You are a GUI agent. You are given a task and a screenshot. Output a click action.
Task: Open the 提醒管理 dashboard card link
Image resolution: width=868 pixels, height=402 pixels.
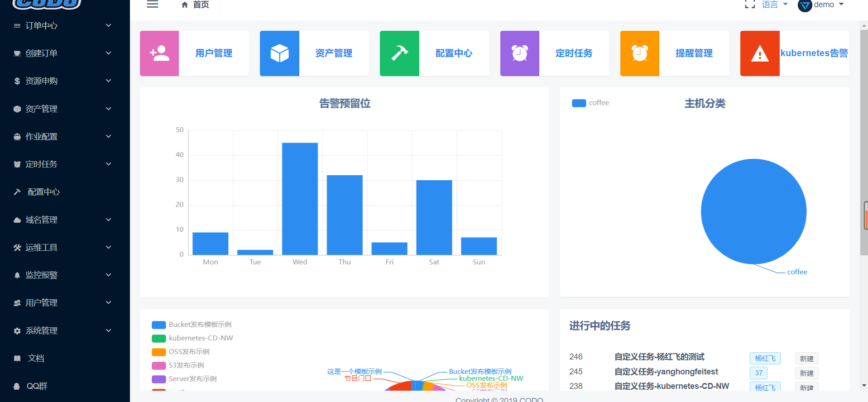pos(694,53)
